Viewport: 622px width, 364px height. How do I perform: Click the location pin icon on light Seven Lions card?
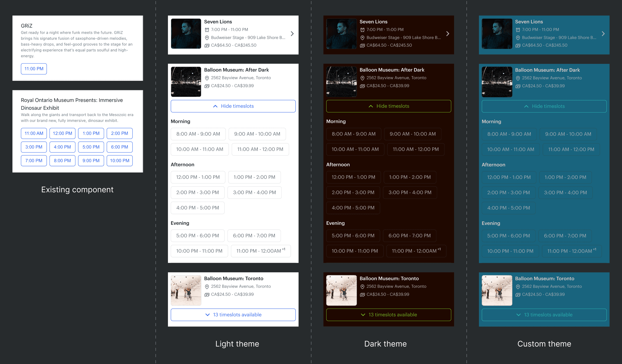pos(207,38)
